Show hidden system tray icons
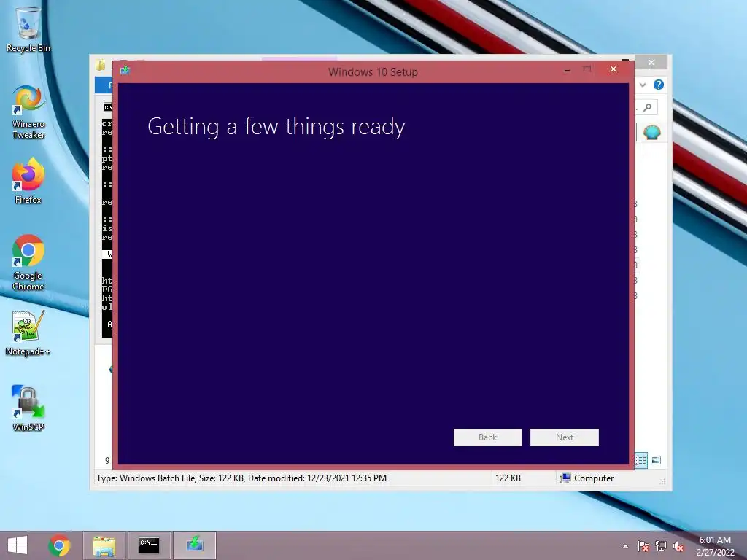Viewport: 747px width, 560px height. [625, 546]
